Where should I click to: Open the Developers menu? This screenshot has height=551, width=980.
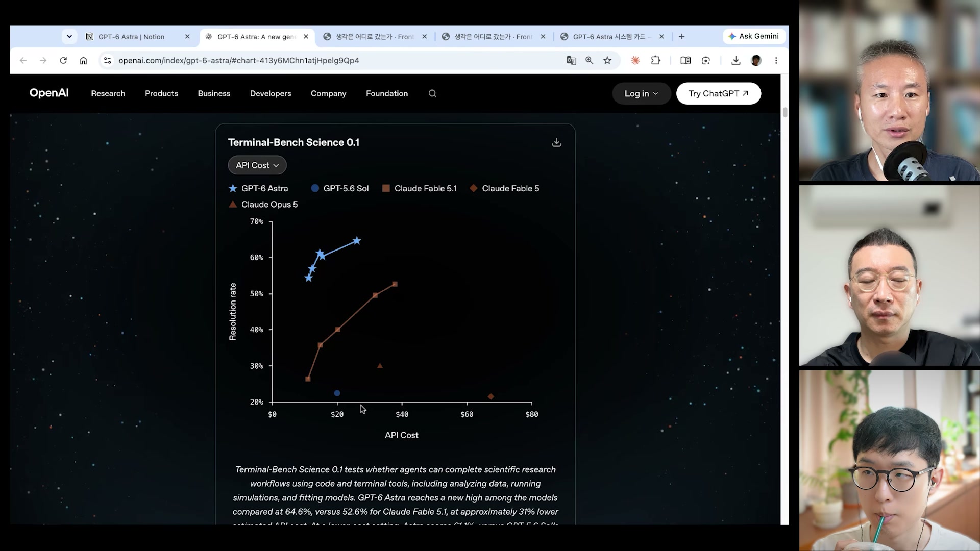tap(271, 93)
